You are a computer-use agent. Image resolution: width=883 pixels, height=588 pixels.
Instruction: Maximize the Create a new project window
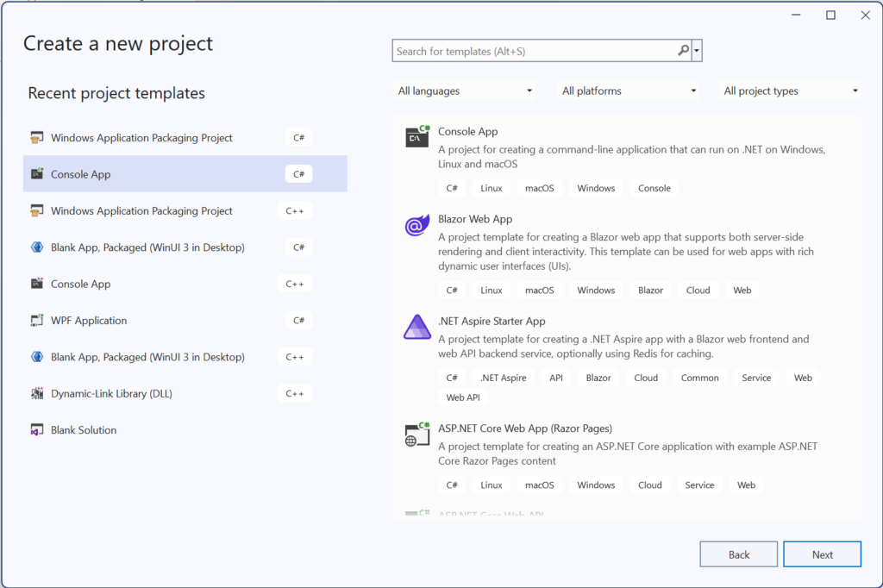[x=830, y=16]
